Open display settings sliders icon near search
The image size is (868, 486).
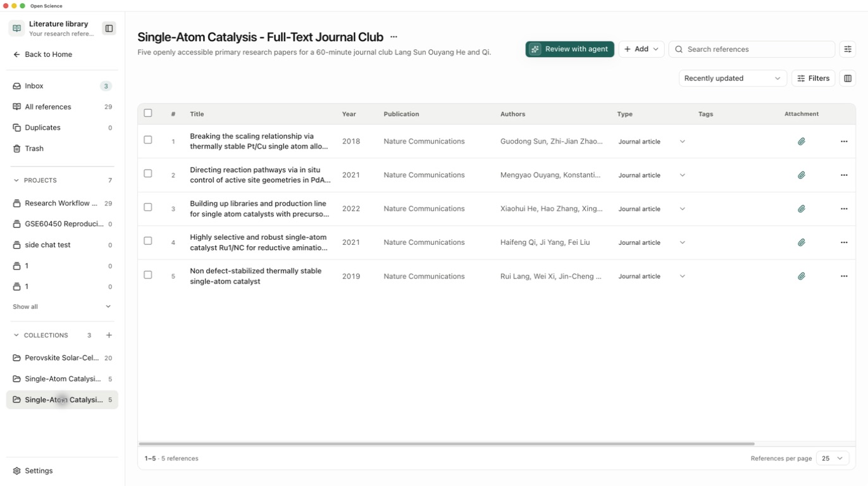(848, 49)
